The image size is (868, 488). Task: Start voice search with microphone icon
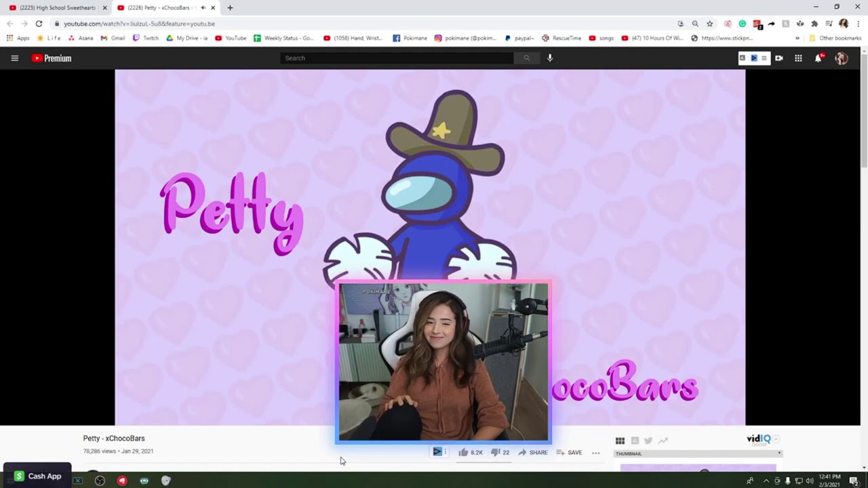tap(550, 58)
